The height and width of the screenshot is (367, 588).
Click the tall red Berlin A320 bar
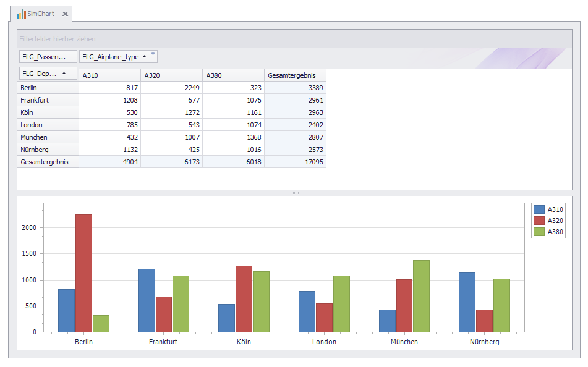pos(83,272)
